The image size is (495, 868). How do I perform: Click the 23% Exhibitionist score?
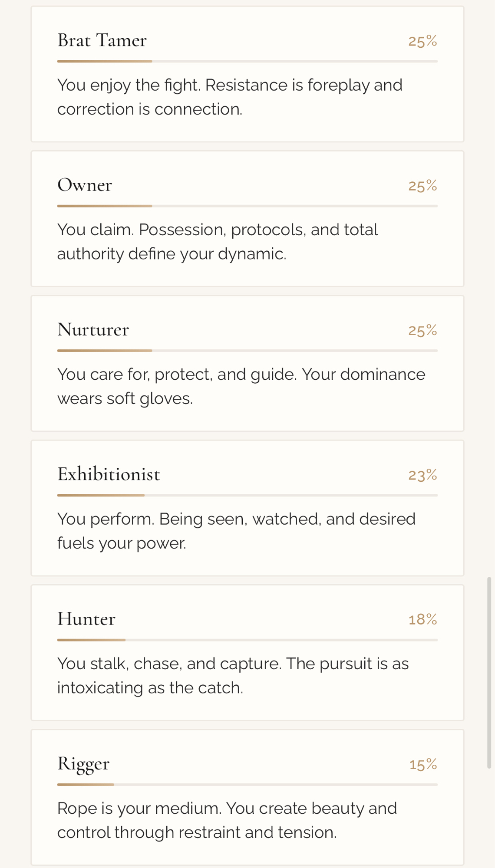tap(422, 475)
